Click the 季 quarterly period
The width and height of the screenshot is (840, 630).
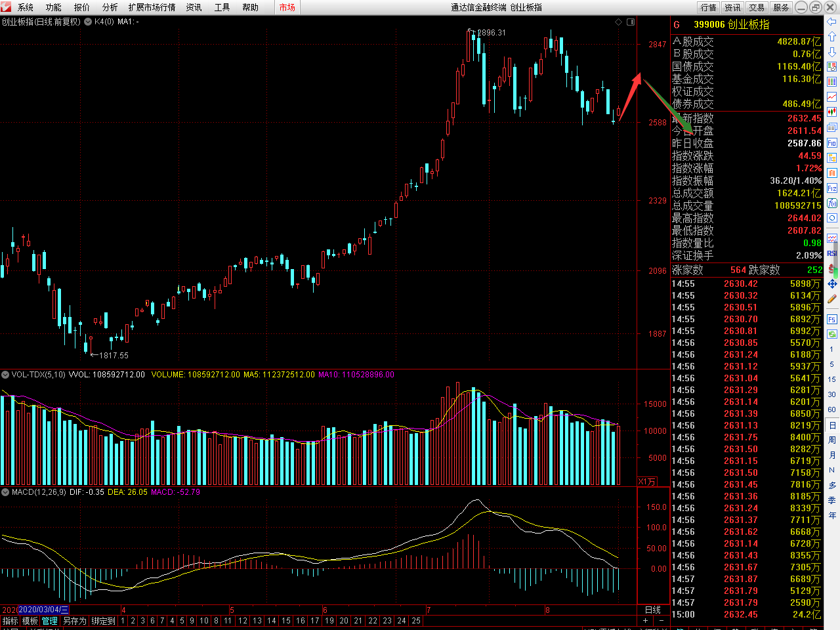[x=832, y=501]
